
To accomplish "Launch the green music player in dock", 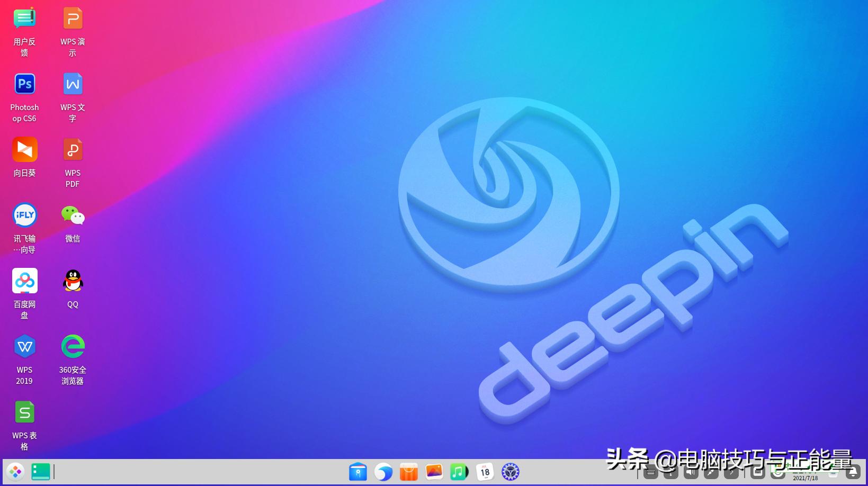I will coord(459,472).
